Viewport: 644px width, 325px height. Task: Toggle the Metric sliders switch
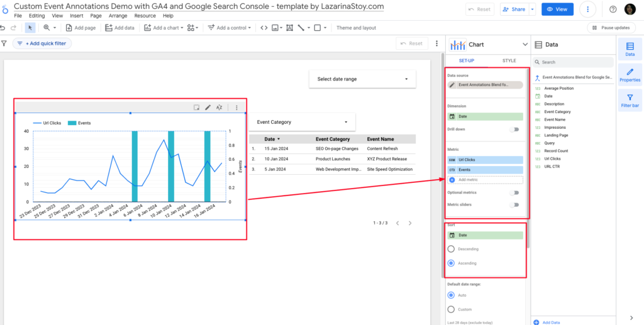tap(514, 205)
